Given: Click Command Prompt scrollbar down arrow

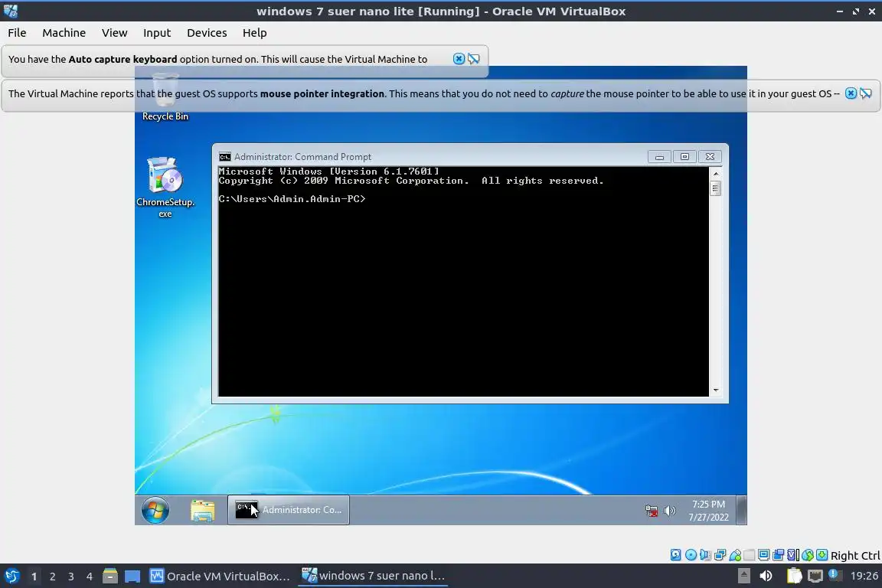Looking at the screenshot, I should [x=716, y=390].
